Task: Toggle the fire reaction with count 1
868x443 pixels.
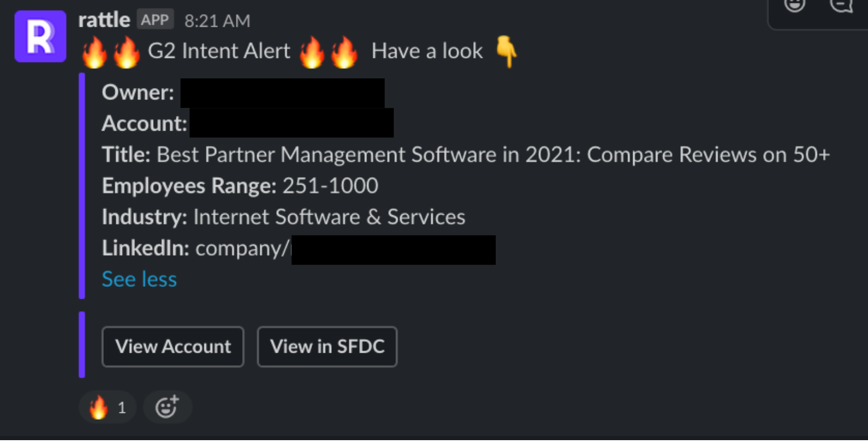Action: (108, 407)
